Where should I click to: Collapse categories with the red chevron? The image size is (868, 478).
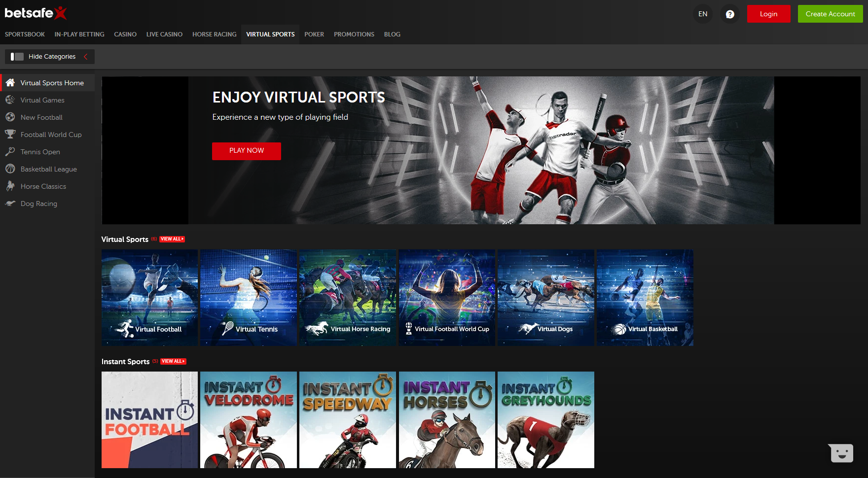[x=86, y=57]
